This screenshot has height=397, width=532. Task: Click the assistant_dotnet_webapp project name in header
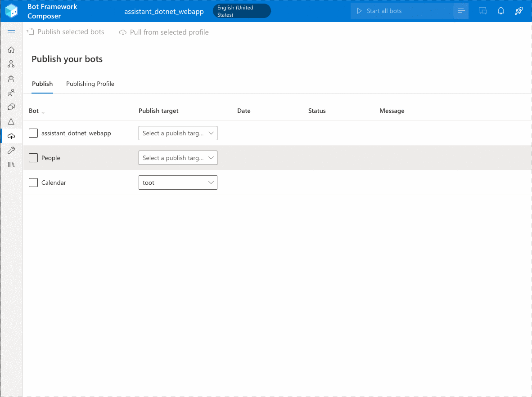click(x=164, y=12)
